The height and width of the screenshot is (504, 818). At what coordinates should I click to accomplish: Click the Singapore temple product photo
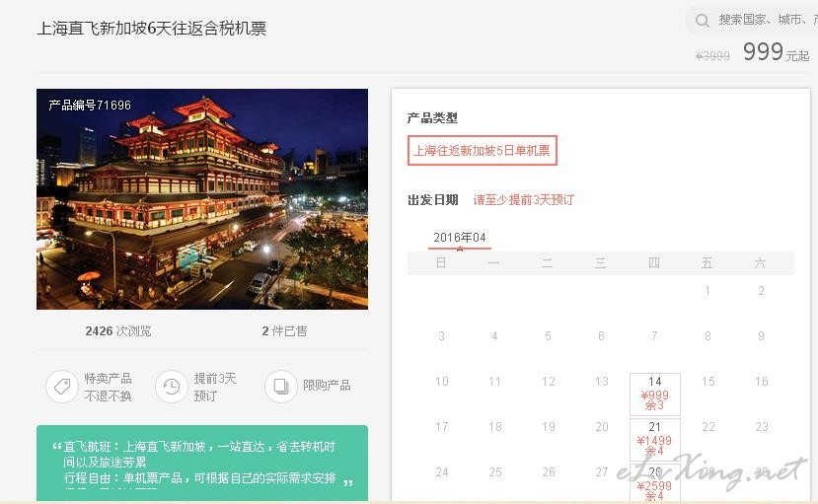(202, 199)
